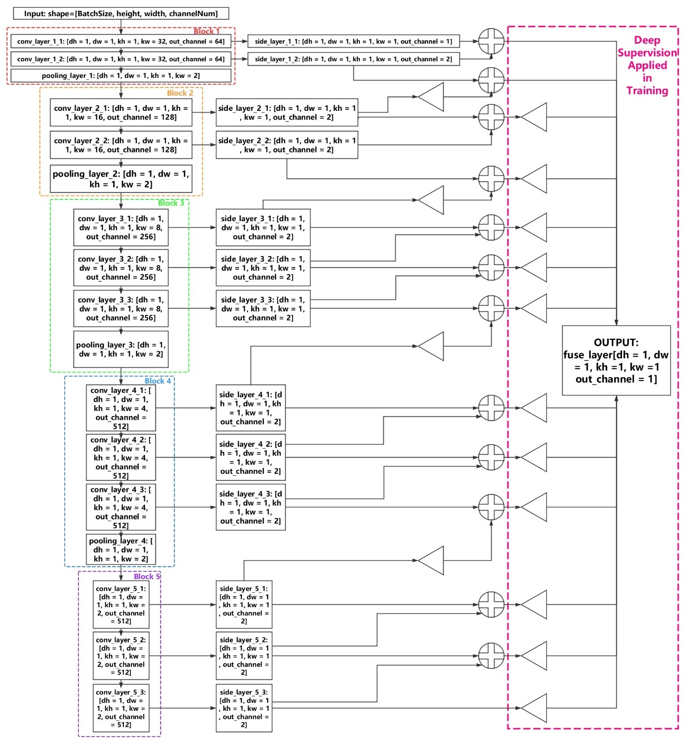Click the Block 3 green label

171,204
